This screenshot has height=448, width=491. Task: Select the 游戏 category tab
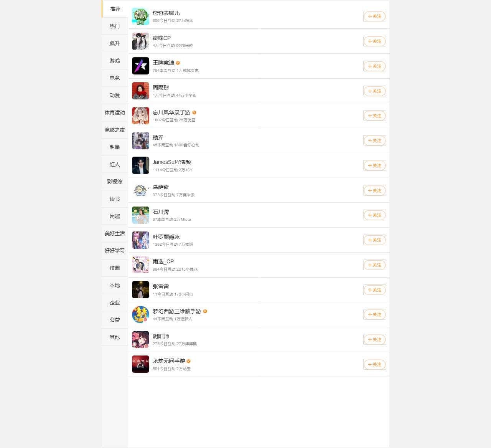115,61
